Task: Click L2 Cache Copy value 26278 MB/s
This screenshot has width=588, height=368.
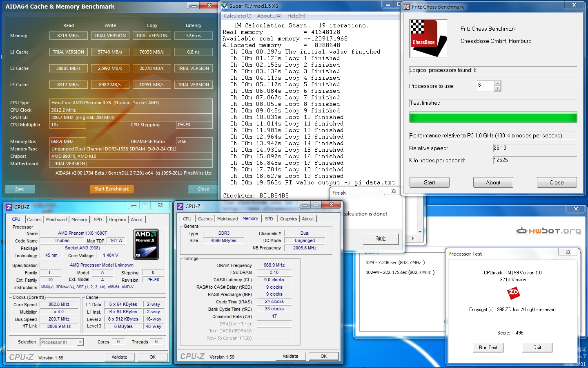Action: pyautogui.click(x=151, y=68)
